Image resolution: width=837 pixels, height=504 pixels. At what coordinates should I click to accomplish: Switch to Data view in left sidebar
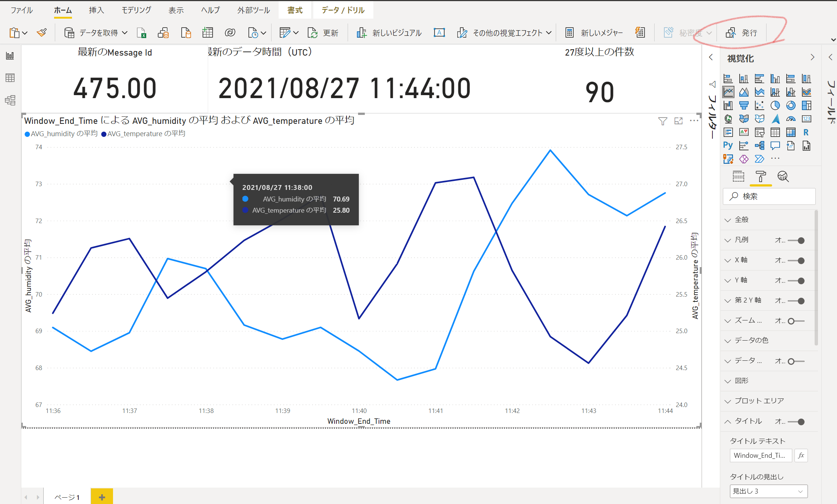pyautogui.click(x=10, y=78)
